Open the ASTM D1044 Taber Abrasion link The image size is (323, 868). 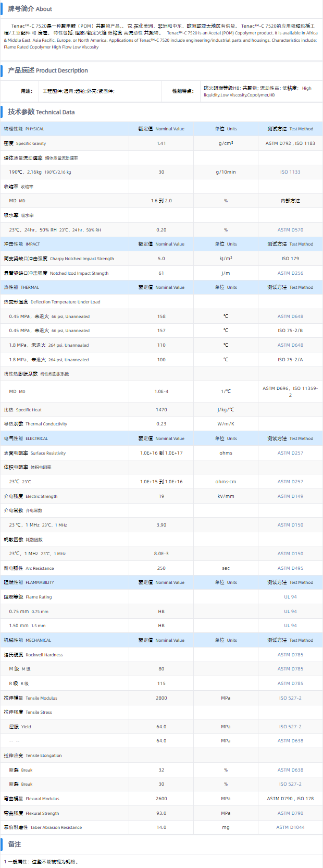click(290, 827)
